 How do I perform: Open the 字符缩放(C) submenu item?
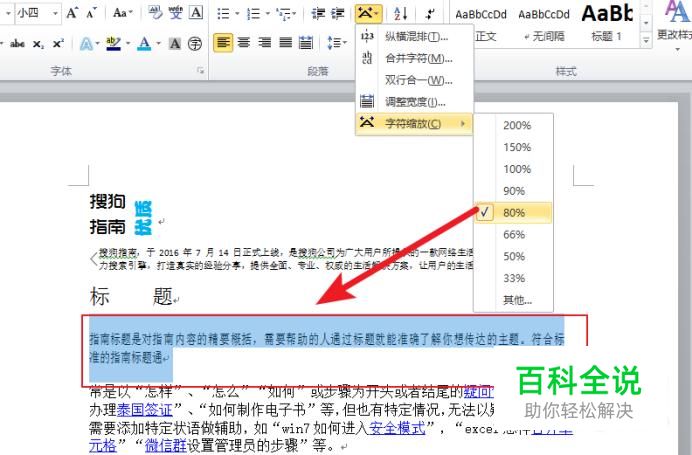414,124
